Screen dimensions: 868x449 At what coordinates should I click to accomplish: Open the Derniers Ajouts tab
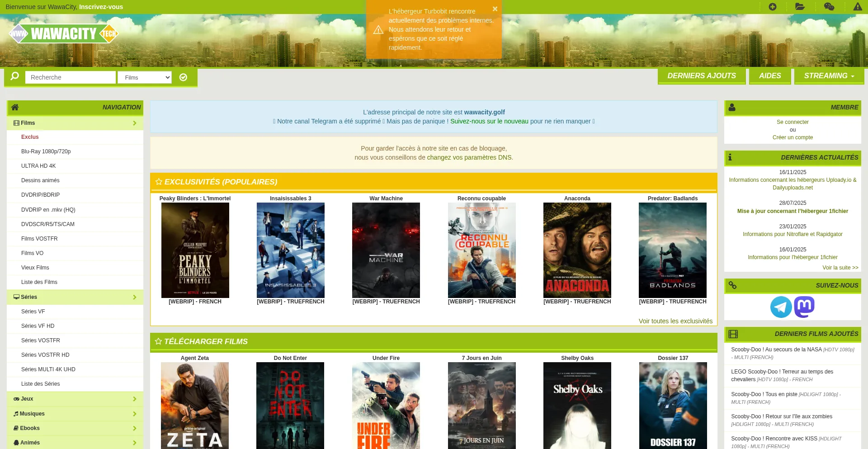pos(702,76)
